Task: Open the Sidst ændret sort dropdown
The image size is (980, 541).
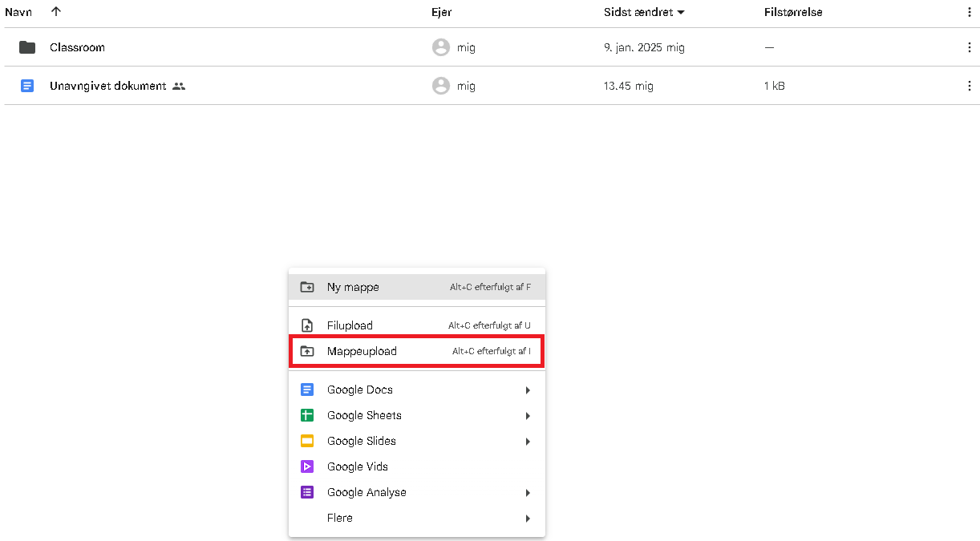Action: click(680, 12)
